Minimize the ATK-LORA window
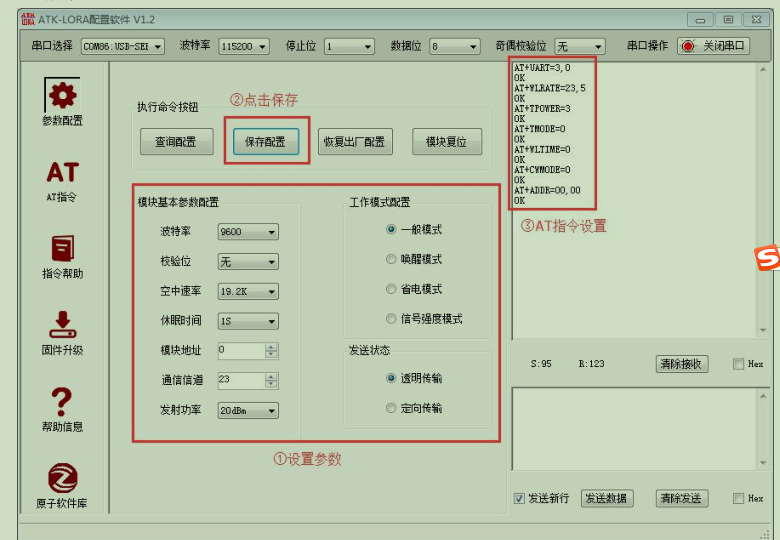780x540 pixels. click(x=700, y=20)
